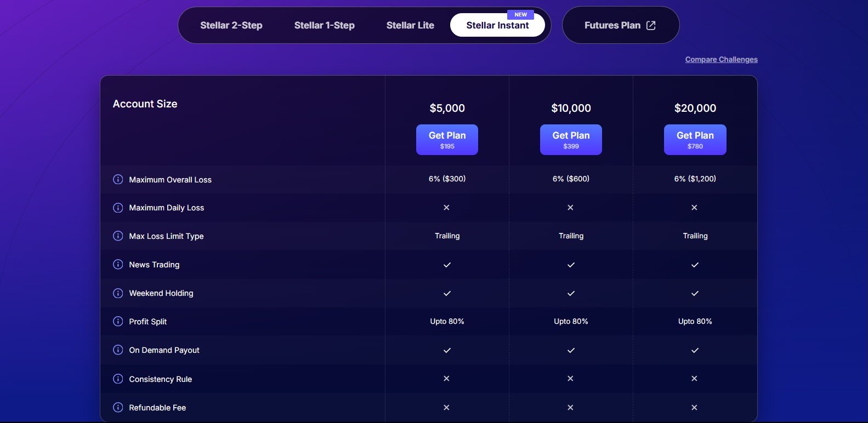Click the Profit Split row label
Image resolution: width=868 pixels, height=423 pixels.
147,322
